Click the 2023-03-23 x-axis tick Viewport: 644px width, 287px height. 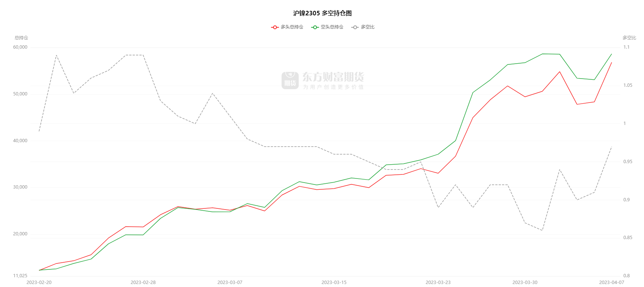[x=438, y=283]
